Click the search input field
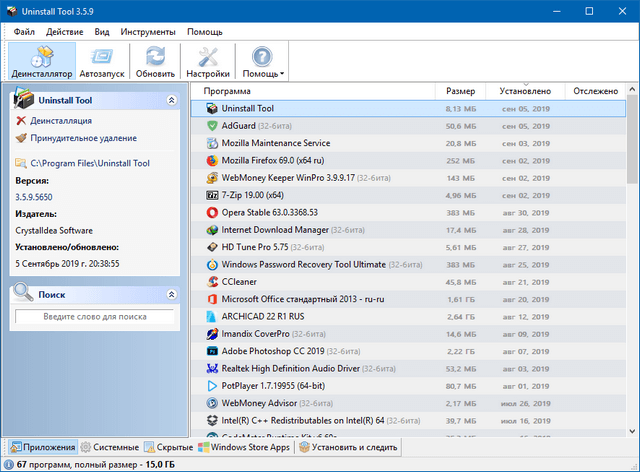 (95, 316)
